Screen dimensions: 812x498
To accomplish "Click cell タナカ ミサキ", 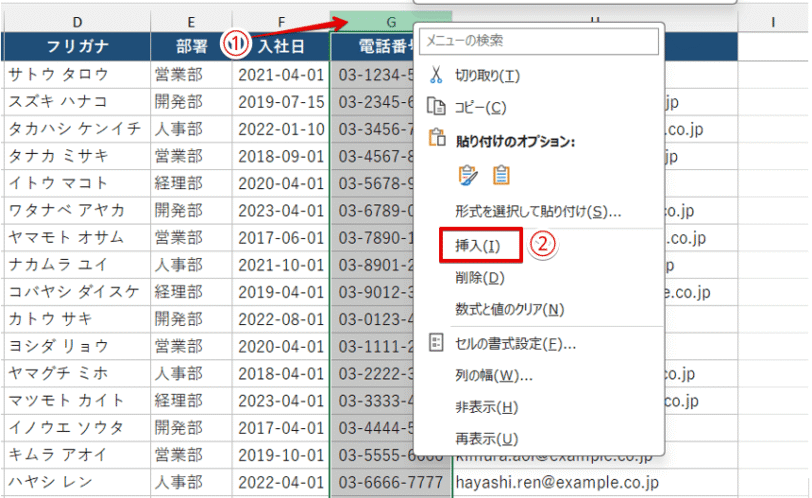I will click(77, 156).
